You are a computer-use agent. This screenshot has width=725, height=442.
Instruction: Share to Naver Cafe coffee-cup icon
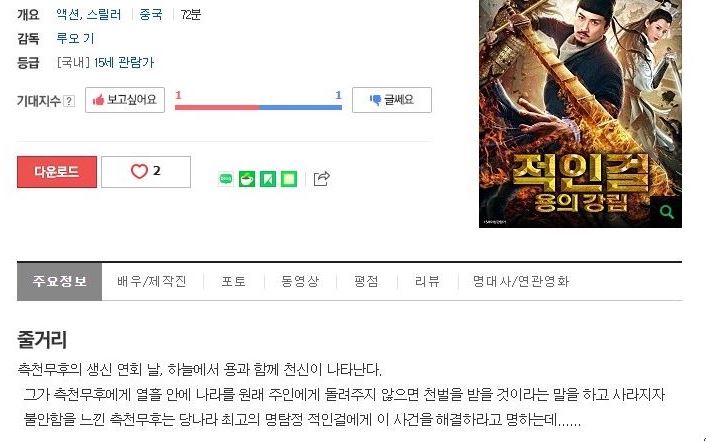click(x=247, y=178)
